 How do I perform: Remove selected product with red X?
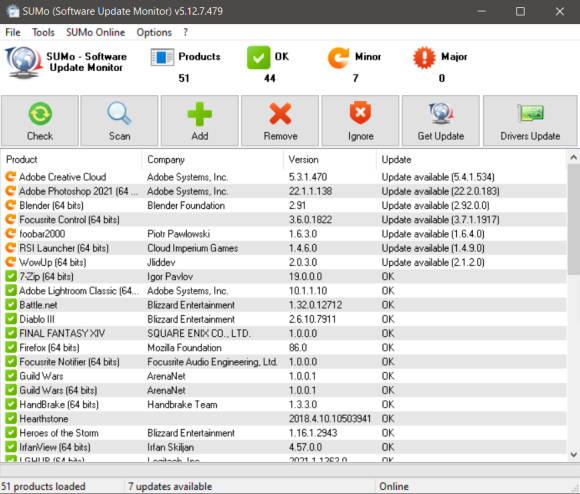(280, 121)
